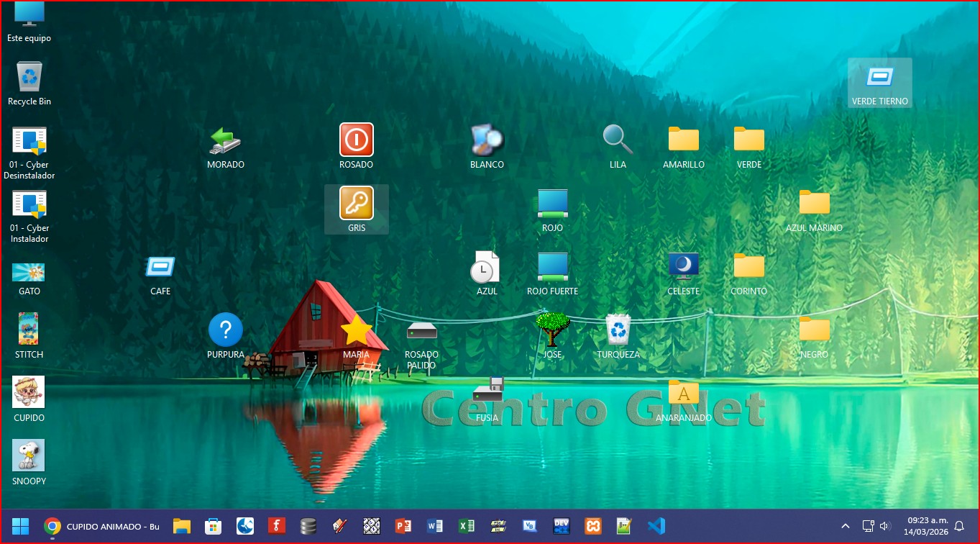Select the ROSADO power icon on desktop
This screenshot has height=544, width=980.
356,140
